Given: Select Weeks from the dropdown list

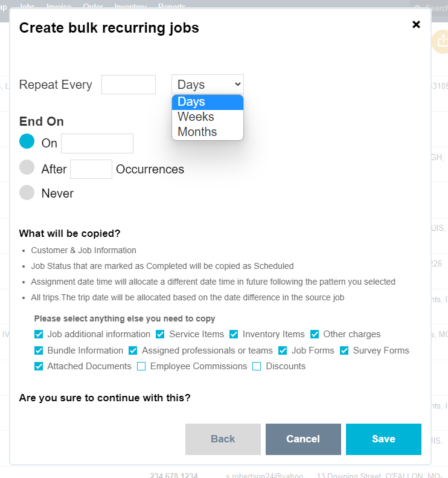Looking at the screenshot, I should (x=196, y=117).
